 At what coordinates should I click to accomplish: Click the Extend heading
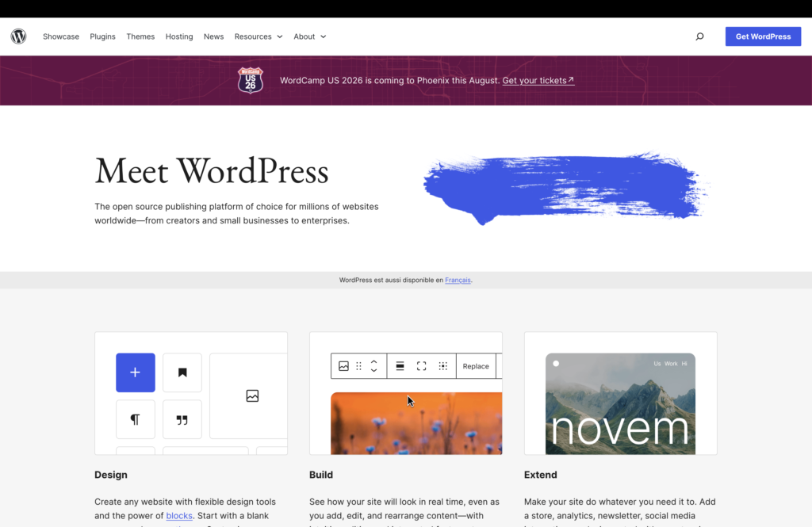[541, 475]
